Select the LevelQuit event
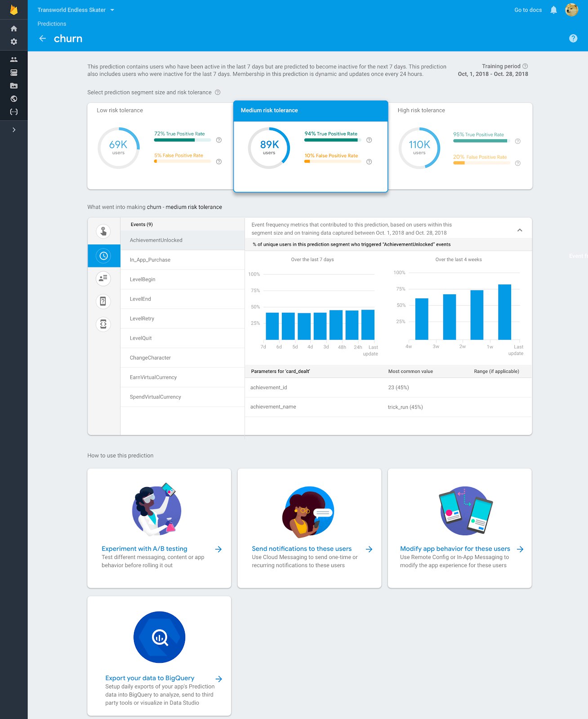 click(183, 338)
